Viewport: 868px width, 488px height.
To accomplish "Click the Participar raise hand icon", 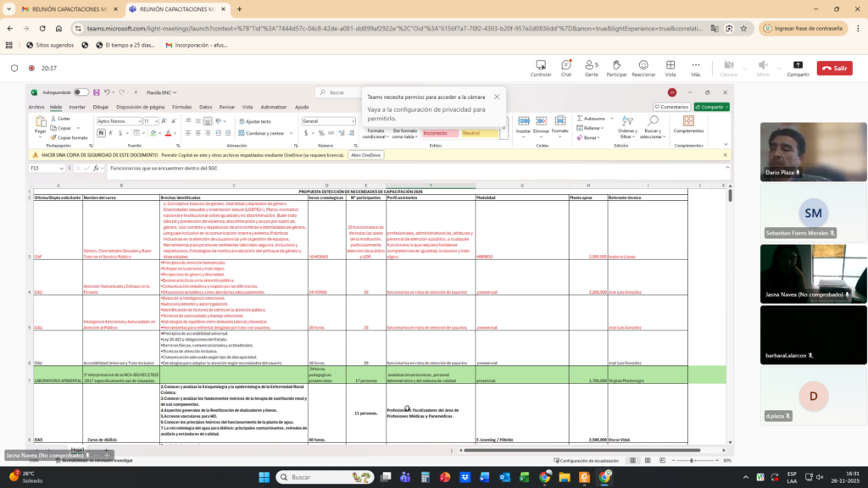I will pos(616,68).
